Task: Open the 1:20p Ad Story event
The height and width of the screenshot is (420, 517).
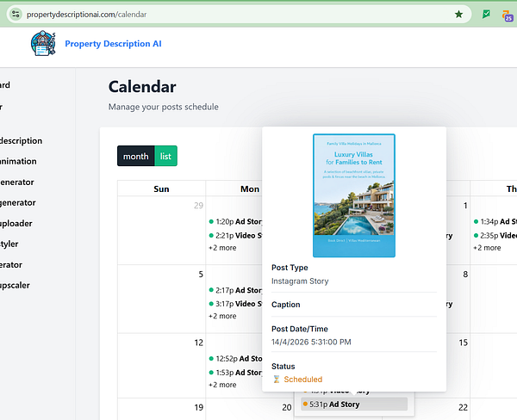Action: point(235,222)
